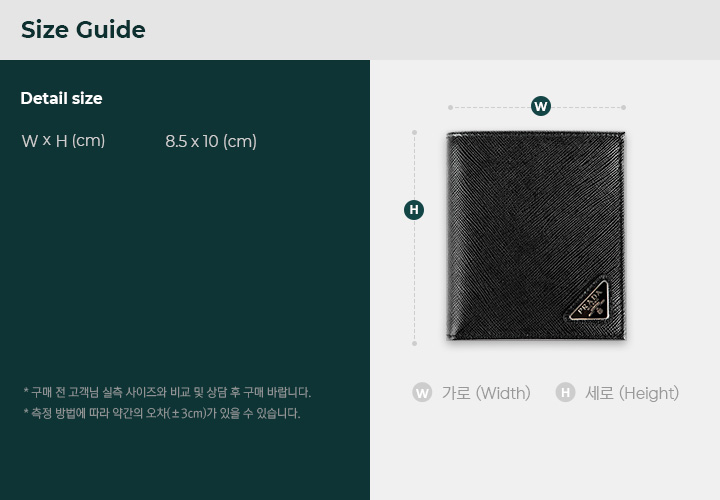Click the Size Guide heading

pyautogui.click(x=83, y=30)
